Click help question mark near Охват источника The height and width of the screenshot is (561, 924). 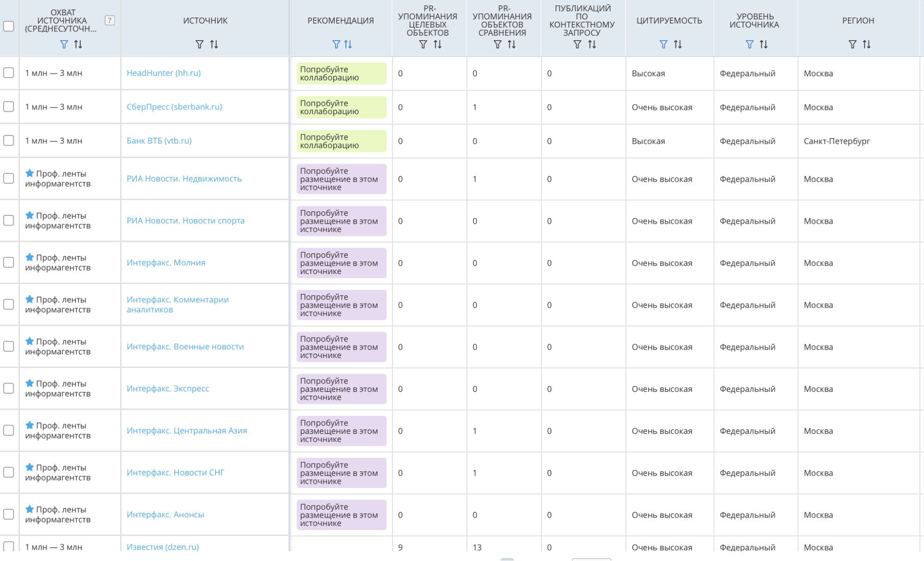[110, 20]
